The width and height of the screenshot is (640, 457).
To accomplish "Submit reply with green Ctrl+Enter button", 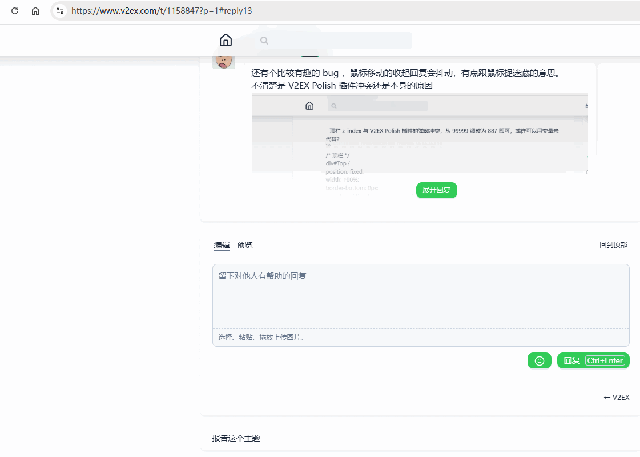I will click(593, 360).
